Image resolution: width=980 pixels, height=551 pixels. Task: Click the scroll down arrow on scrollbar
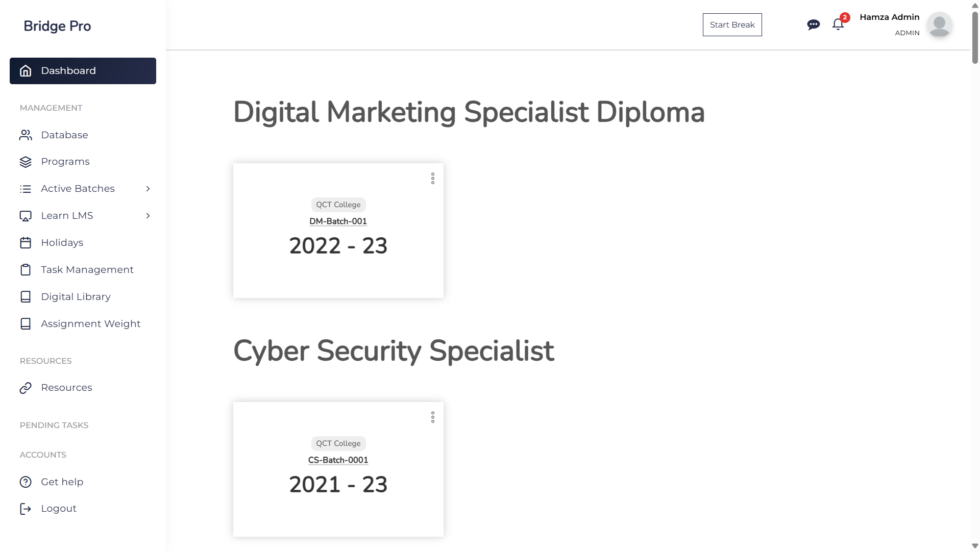975,546
